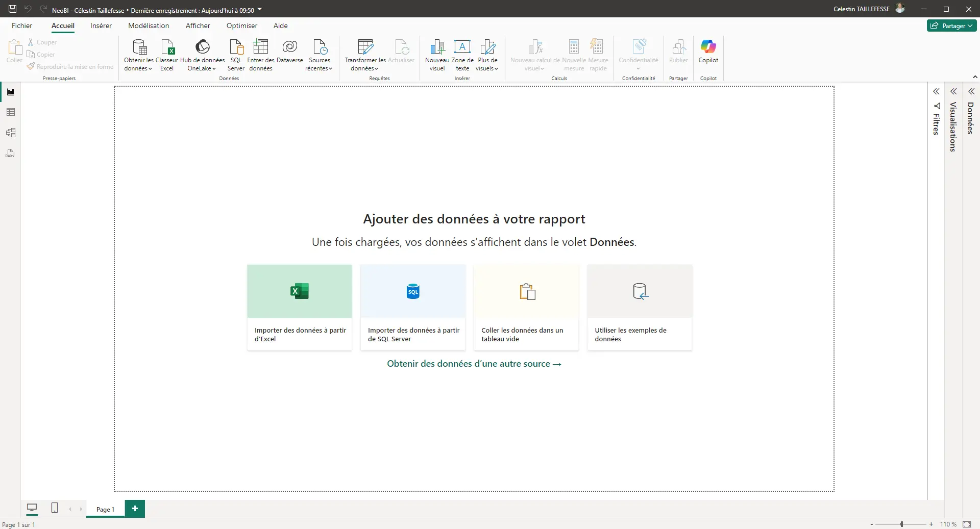Switch to the Modélisation tab
This screenshot has height=529, width=980.
click(x=149, y=26)
